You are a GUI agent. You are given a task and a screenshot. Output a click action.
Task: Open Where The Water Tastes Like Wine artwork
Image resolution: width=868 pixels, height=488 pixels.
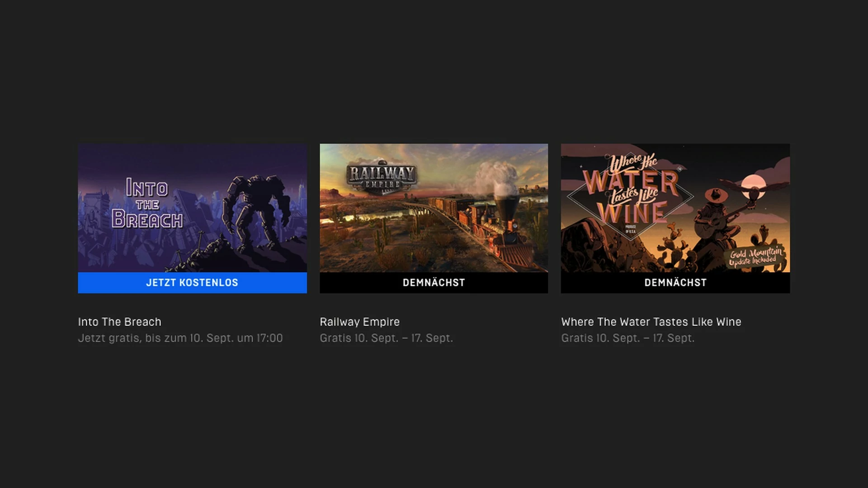pyautogui.click(x=675, y=208)
